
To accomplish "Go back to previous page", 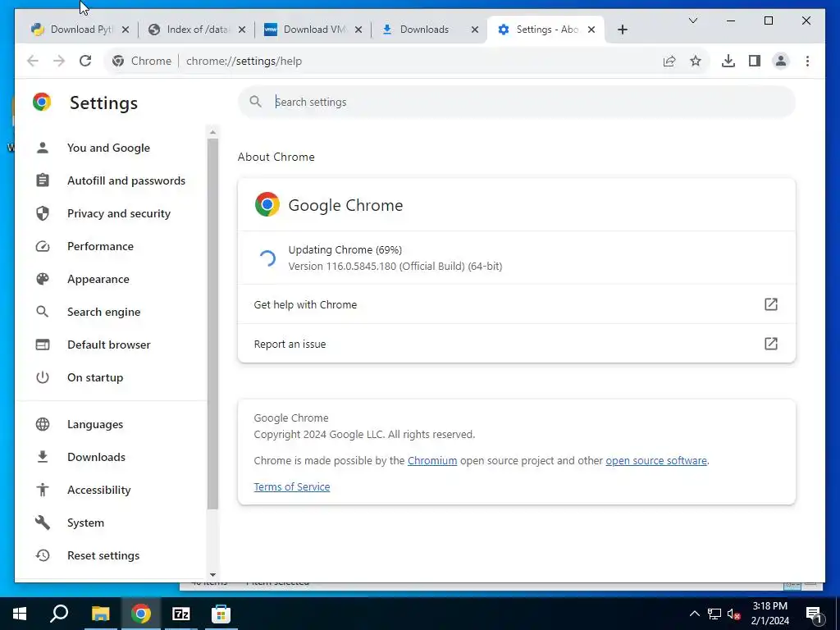I will (33, 61).
